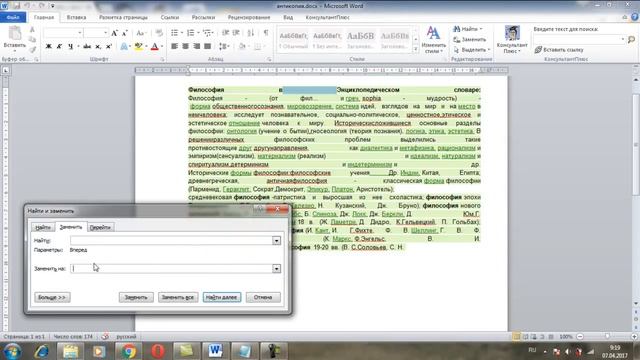Click the font color red A button
The width and height of the screenshot is (640, 360).
(x=154, y=47)
